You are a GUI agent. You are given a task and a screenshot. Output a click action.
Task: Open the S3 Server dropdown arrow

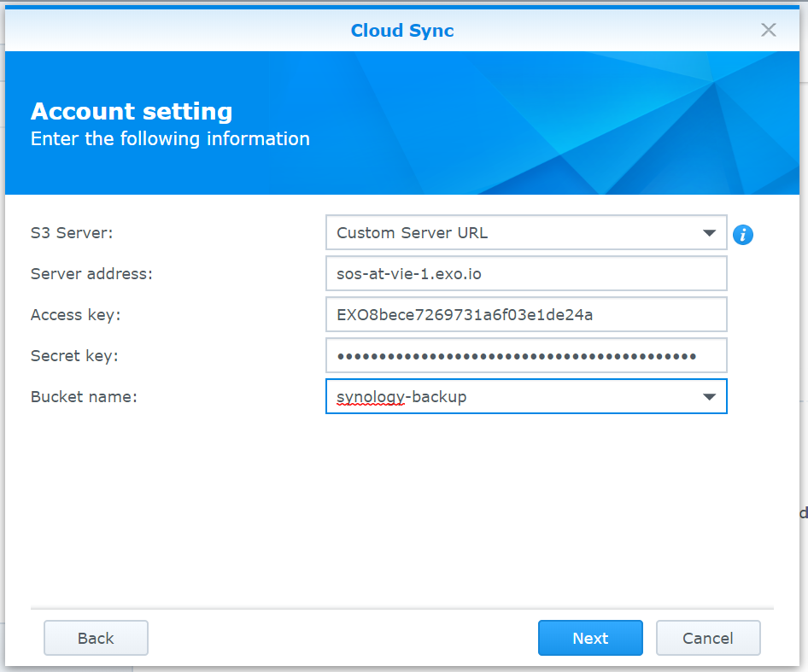708,233
